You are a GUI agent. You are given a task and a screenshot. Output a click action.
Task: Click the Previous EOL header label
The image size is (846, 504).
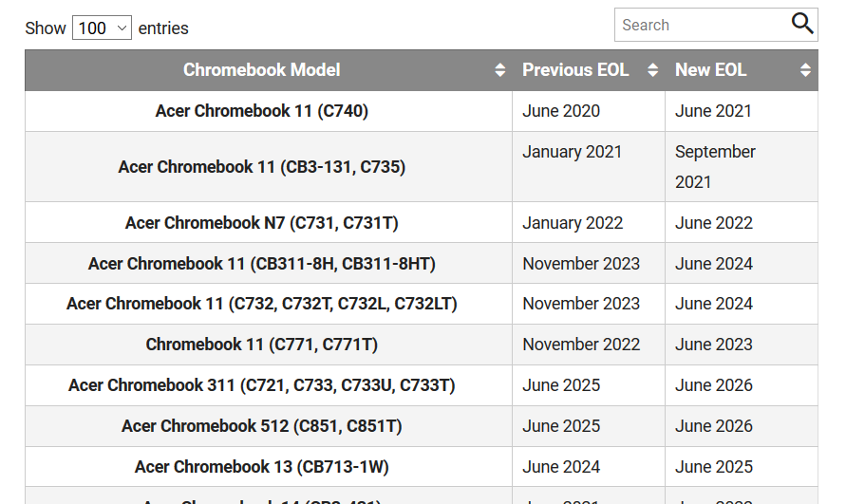pyautogui.click(x=575, y=70)
